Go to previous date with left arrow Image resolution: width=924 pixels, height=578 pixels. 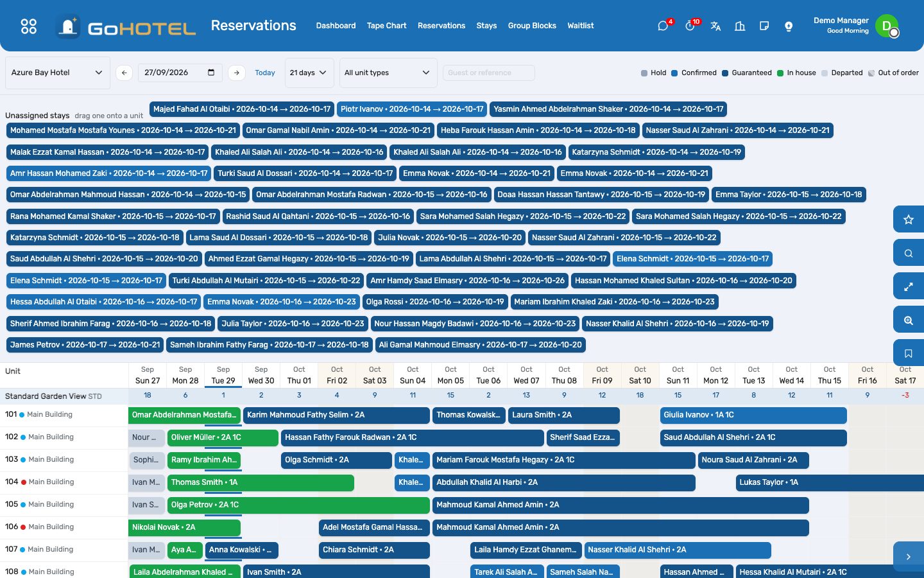pyautogui.click(x=124, y=73)
